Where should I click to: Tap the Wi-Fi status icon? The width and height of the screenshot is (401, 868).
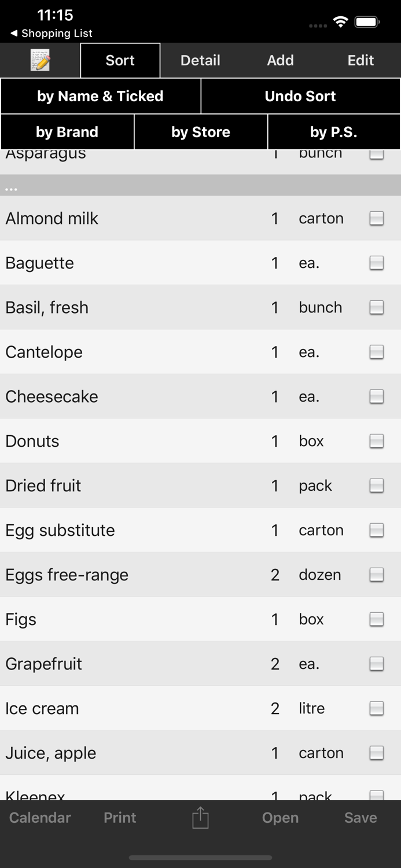click(340, 21)
